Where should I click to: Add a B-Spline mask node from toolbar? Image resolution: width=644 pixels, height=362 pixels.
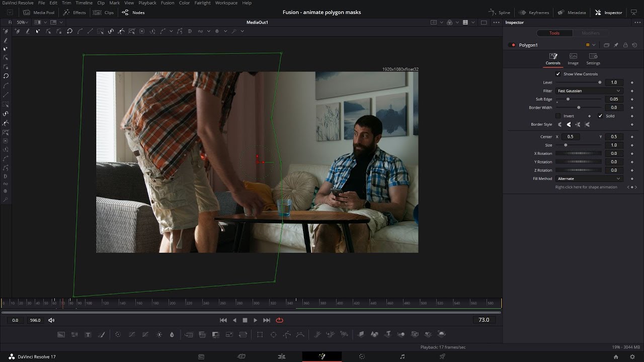click(x=300, y=334)
